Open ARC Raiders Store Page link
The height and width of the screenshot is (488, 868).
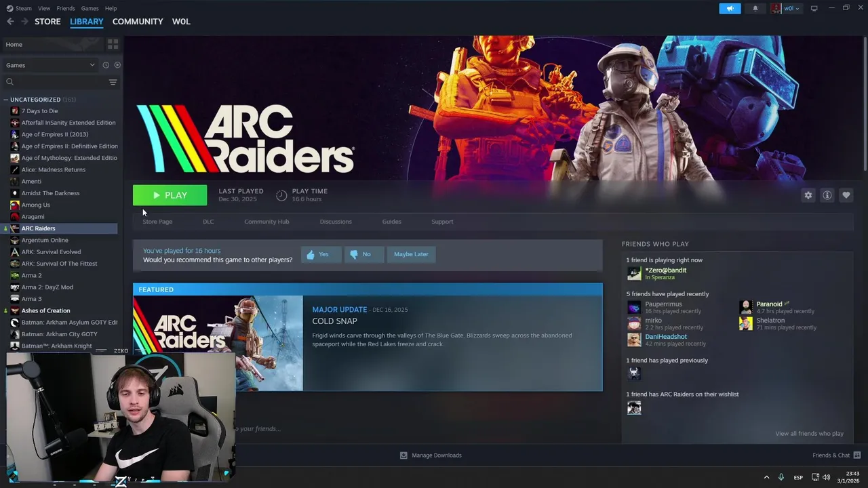tap(157, 222)
